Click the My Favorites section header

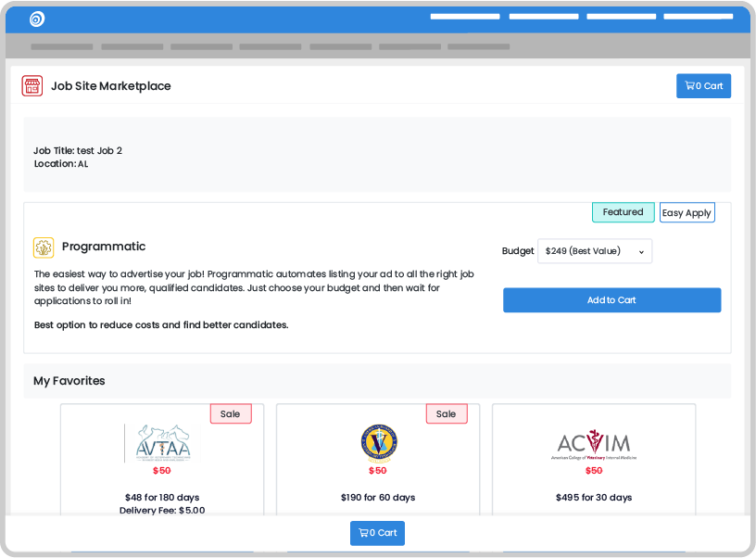coord(69,381)
